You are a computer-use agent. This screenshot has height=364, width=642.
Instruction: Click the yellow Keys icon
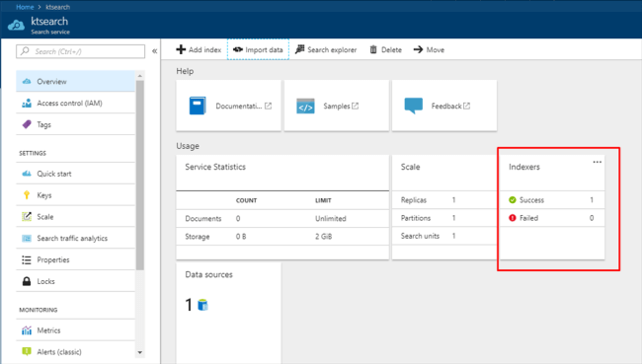(x=27, y=195)
